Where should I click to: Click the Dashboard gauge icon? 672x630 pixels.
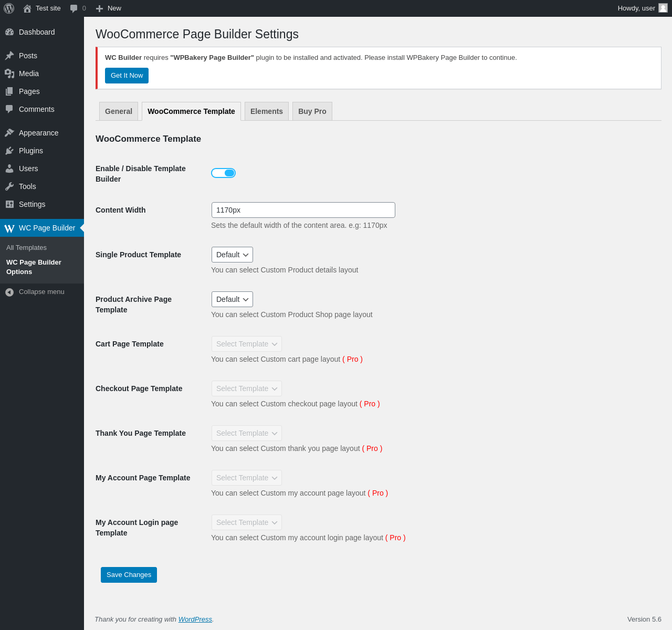pos(9,32)
